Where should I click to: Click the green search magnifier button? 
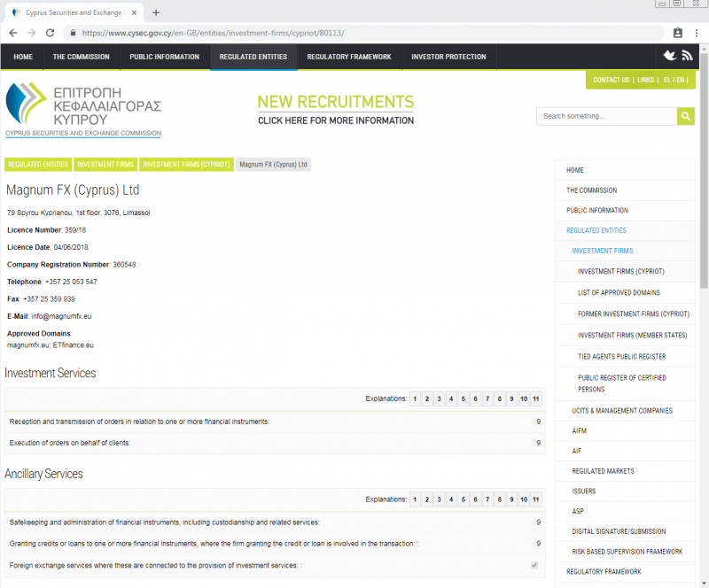(x=685, y=116)
